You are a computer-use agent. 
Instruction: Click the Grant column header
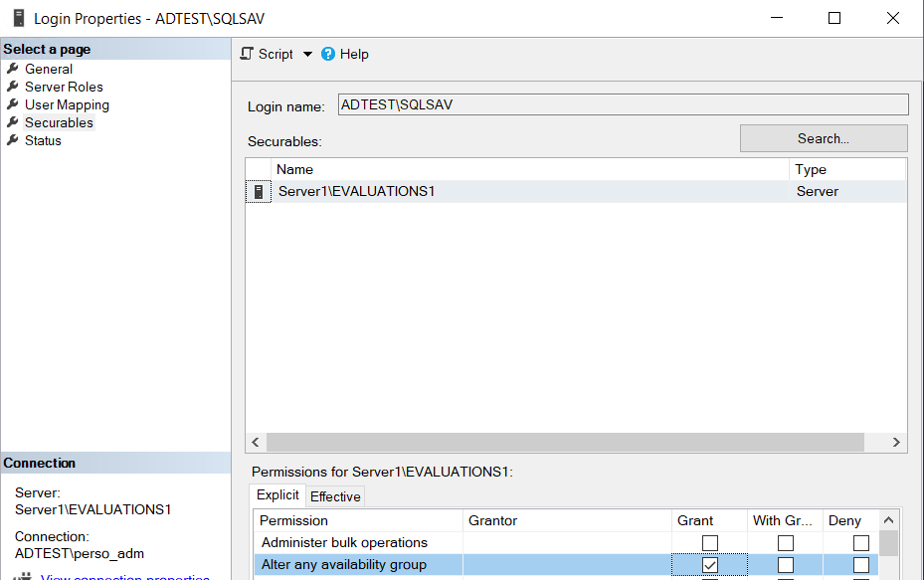coord(709,520)
